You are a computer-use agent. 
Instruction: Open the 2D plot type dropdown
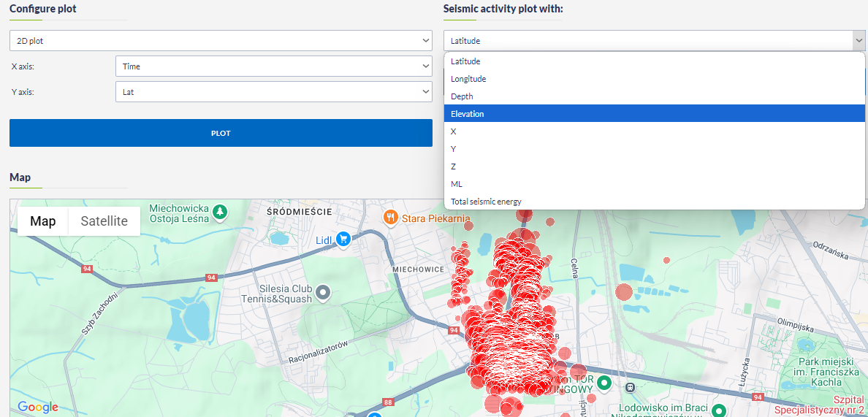[221, 41]
